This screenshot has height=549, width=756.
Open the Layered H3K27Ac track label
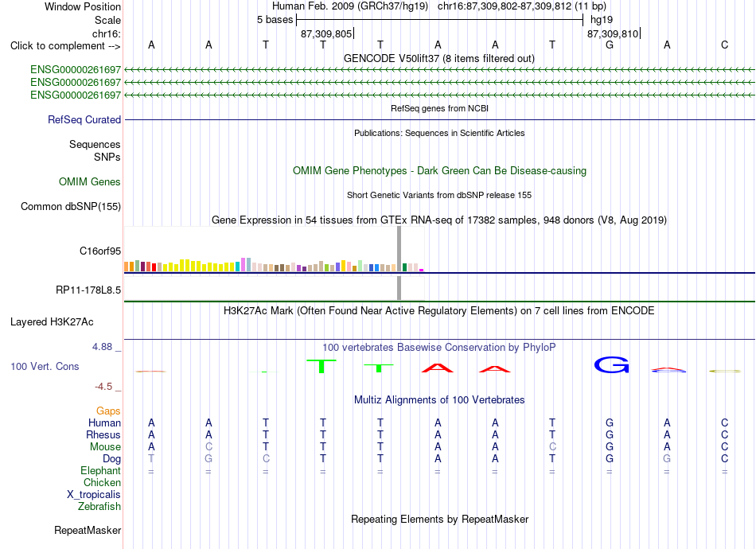click(x=52, y=322)
